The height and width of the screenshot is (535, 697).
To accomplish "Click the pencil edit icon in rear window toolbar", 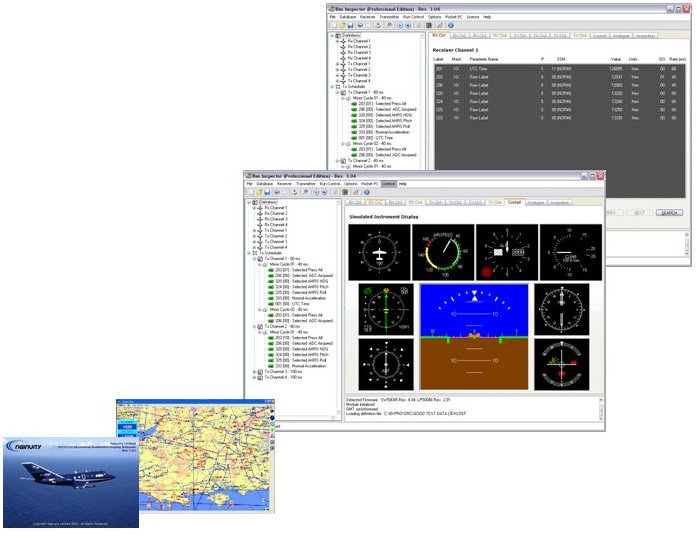I will tap(440, 25).
